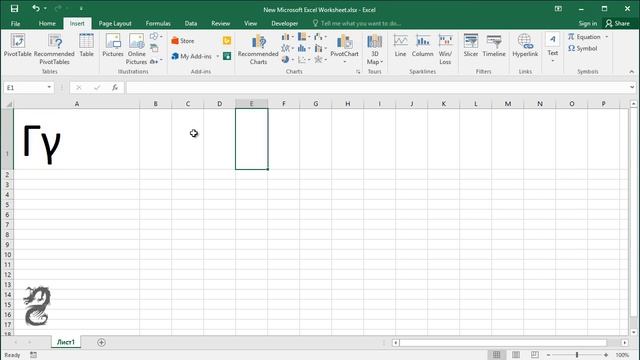Open My Add-ins
The height and width of the screenshot is (360, 640).
pos(191,56)
